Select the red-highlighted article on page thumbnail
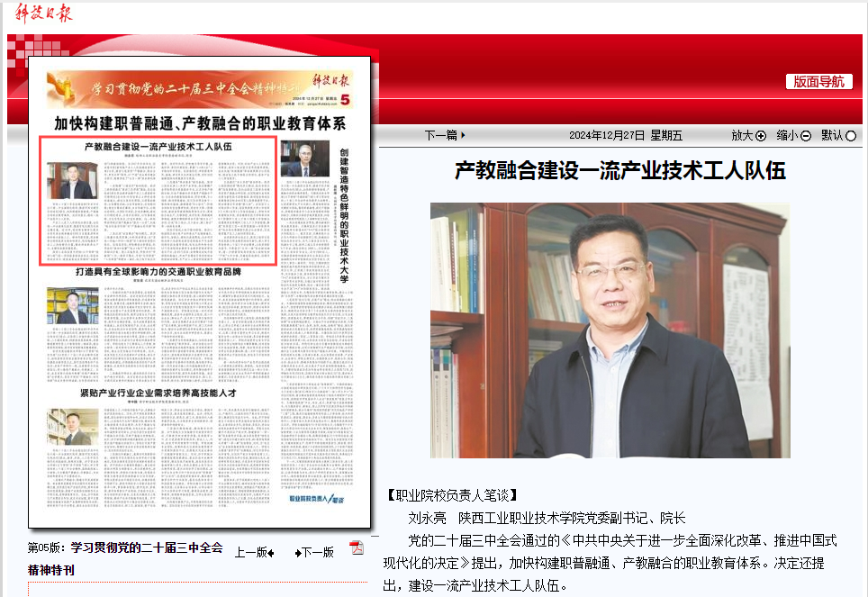The height and width of the screenshot is (597, 868). (158, 201)
